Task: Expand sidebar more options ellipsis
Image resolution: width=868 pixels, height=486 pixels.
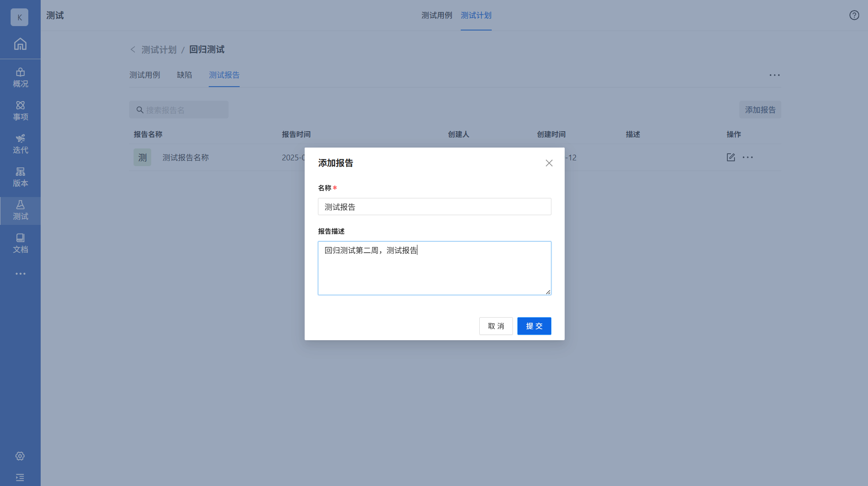Action: (x=20, y=274)
